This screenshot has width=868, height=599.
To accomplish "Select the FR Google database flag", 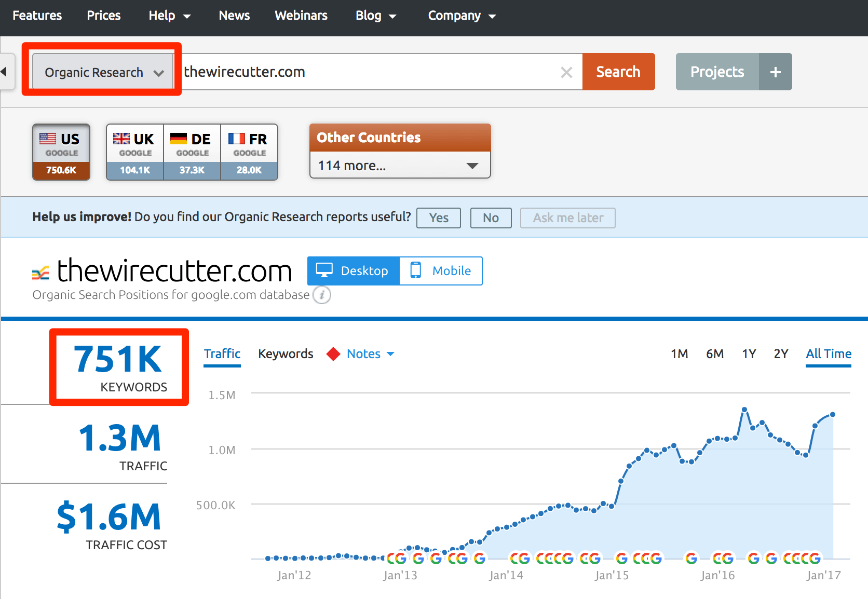I will 249,152.
